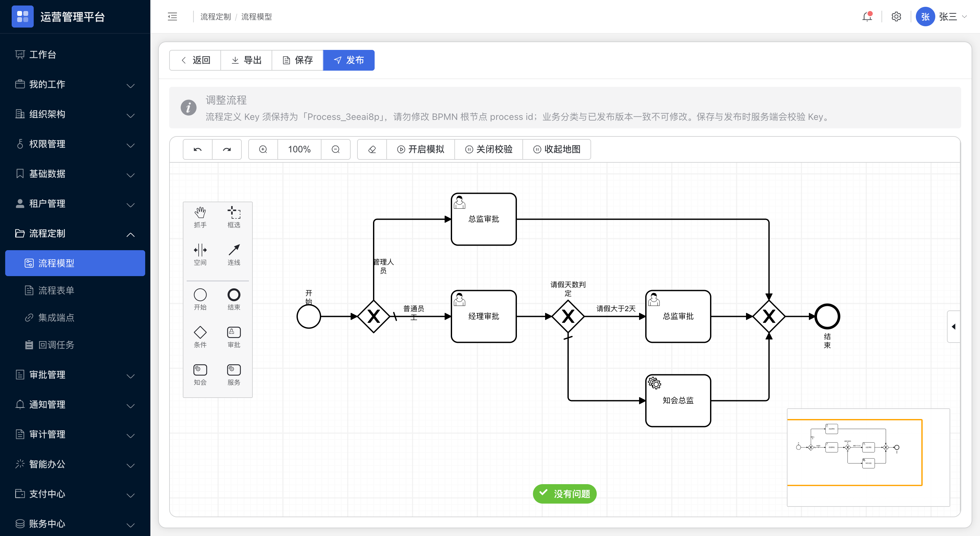This screenshot has height=536, width=980.
Task: Open the 集成端点 menu item
Action: click(75, 318)
